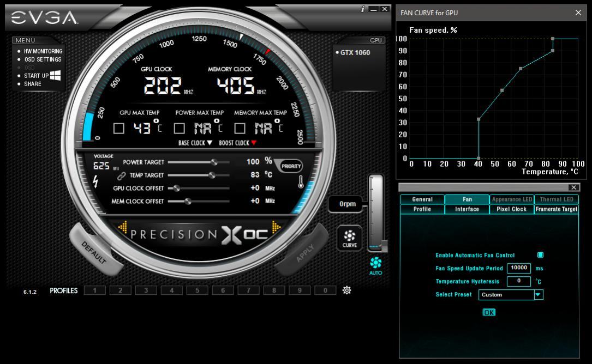Close the fan settings dialog
592x364 pixels.
tap(573, 187)
